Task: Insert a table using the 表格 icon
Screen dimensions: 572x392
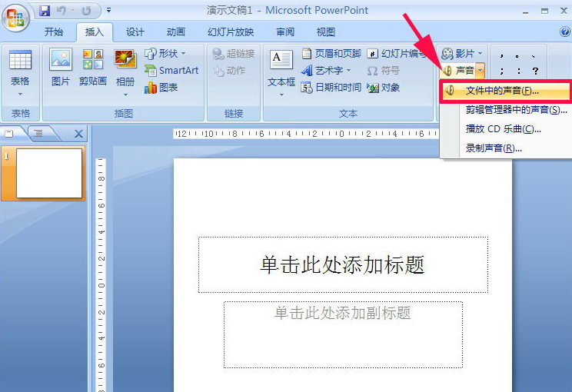Action: (x=20, y=61)
